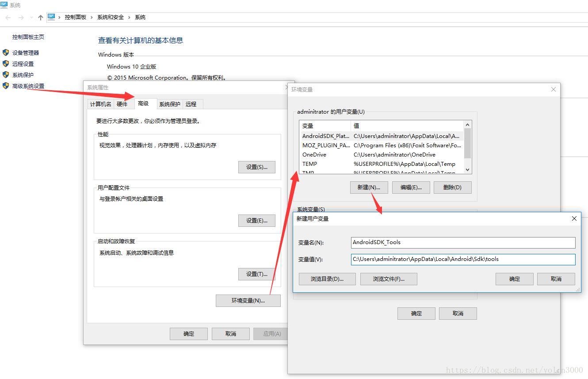The image size is (588, 379).
Task: Click 编辑(E) for user variables
Action: 411,187
